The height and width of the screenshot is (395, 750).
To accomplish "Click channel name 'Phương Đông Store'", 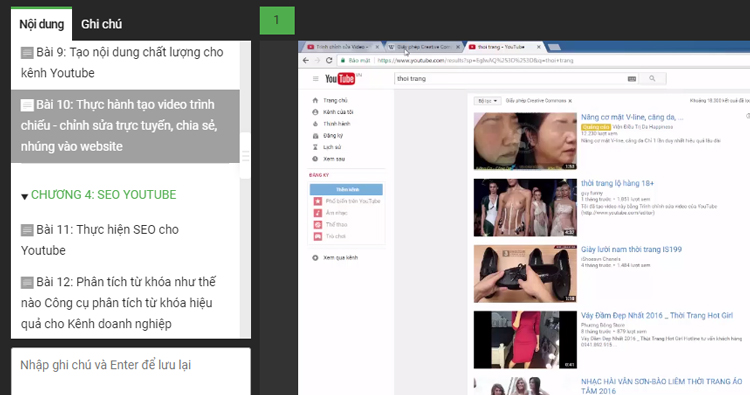I will (x=603, y=325).
